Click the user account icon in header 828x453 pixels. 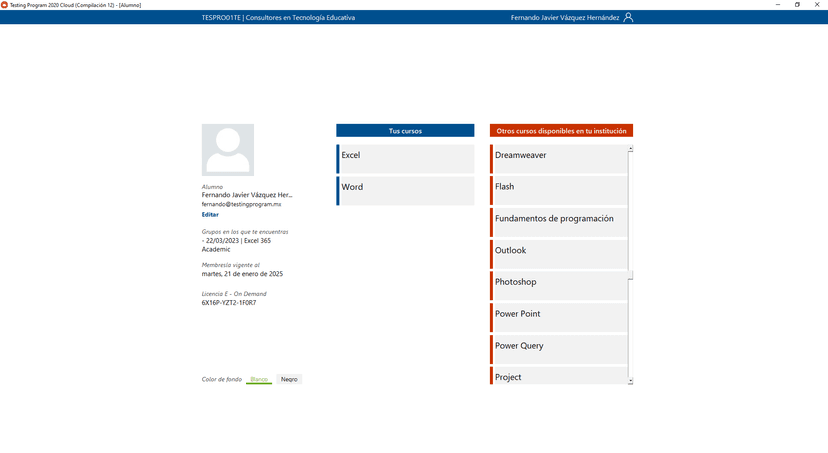[628, 17]
